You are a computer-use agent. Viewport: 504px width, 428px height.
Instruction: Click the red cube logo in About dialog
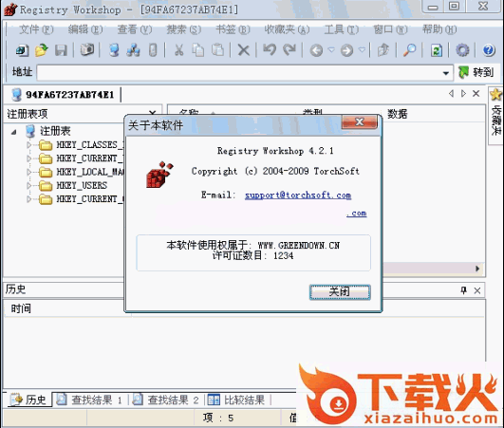pyautogui.click(x=159, y=175)
